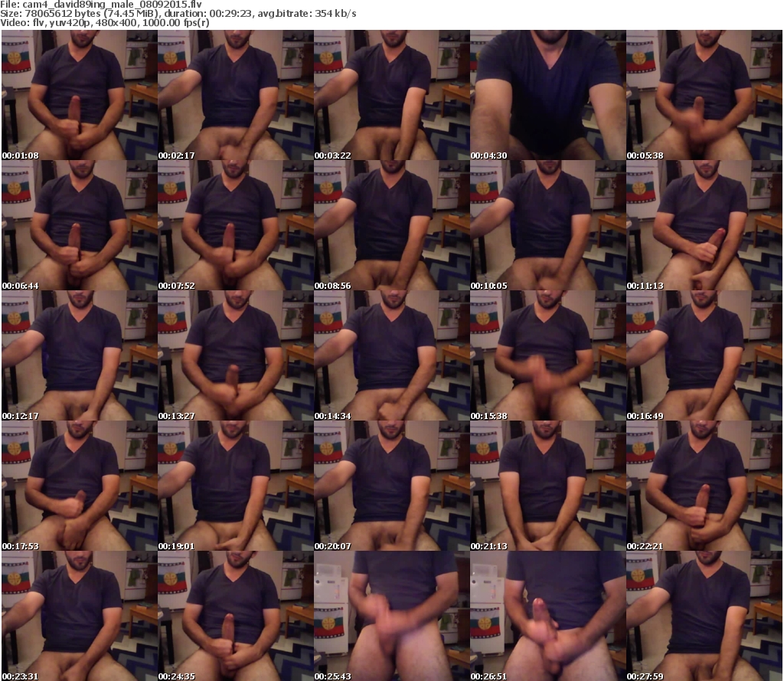This screenshot has height=681, width=784.
Task: Choose the frame stamped 00:19:01
Action: (236, 486)
